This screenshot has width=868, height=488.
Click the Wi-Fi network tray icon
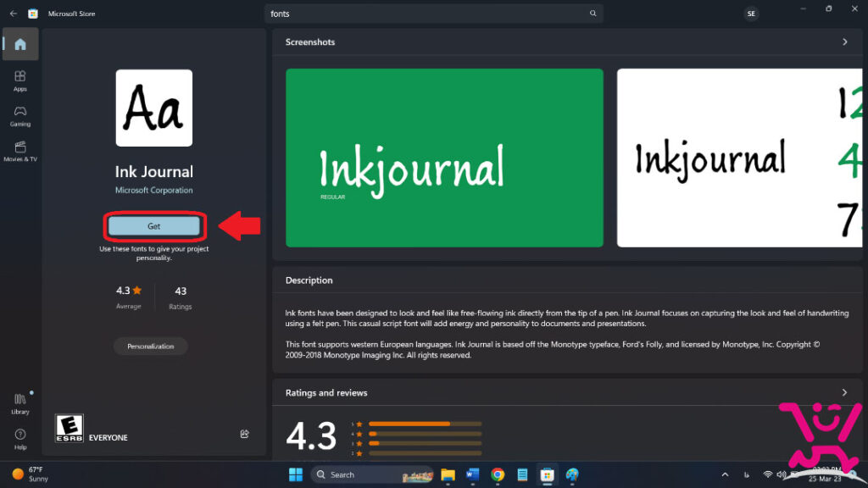768,474
